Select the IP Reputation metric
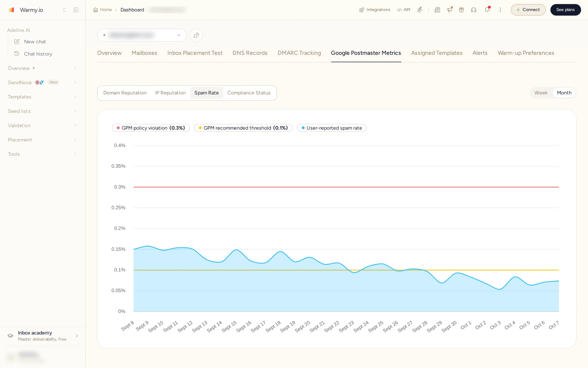The image size is (588, 368). 170,93
